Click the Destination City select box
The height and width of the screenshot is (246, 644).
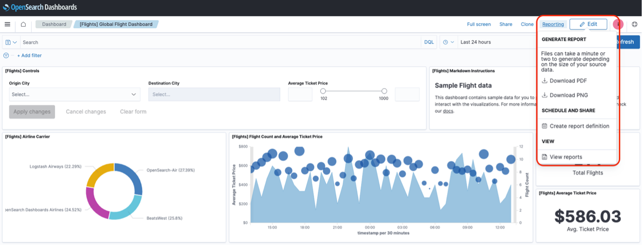(214, 94)
